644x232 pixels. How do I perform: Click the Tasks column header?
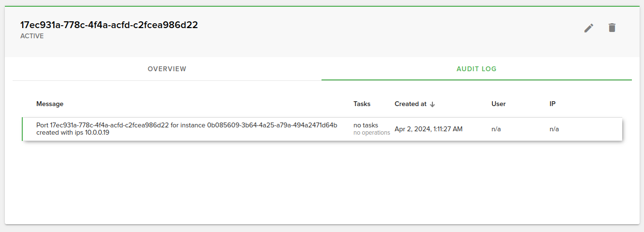pos(362,104)
